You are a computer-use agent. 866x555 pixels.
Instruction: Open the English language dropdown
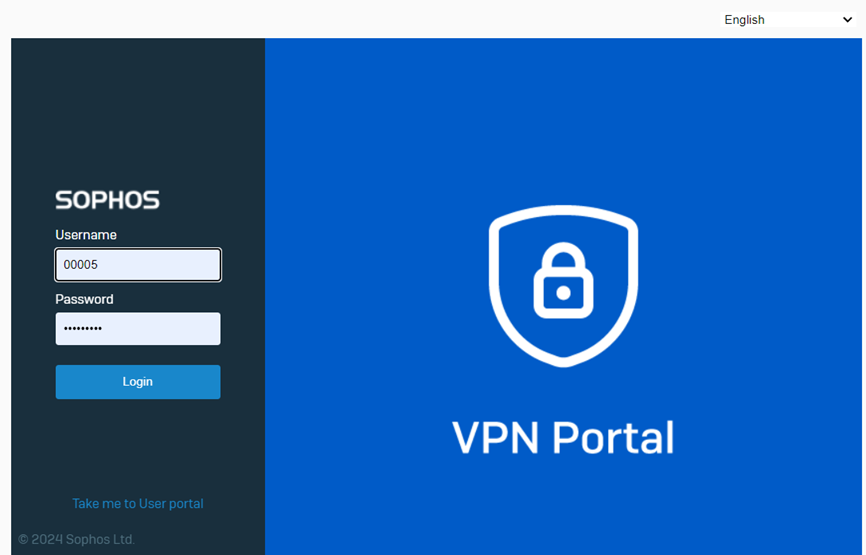pyautogui.click(x=788, y=20)
